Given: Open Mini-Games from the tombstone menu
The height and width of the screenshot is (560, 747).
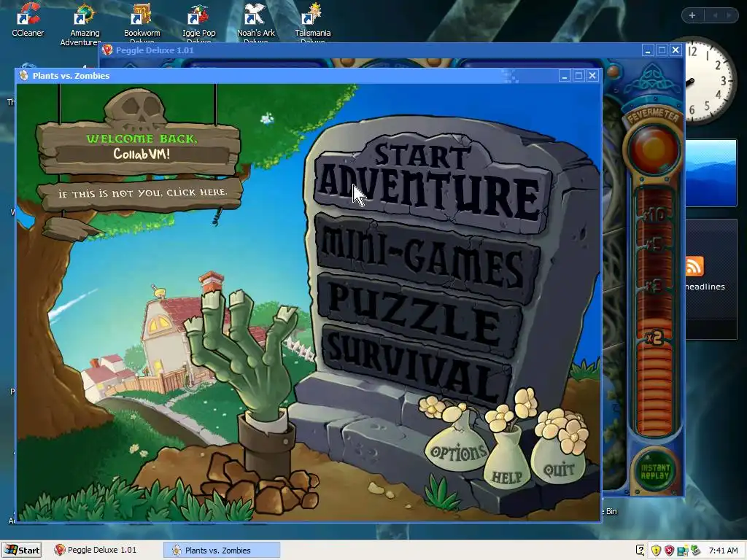Looking at the screenshot, I should click(426, 257).
